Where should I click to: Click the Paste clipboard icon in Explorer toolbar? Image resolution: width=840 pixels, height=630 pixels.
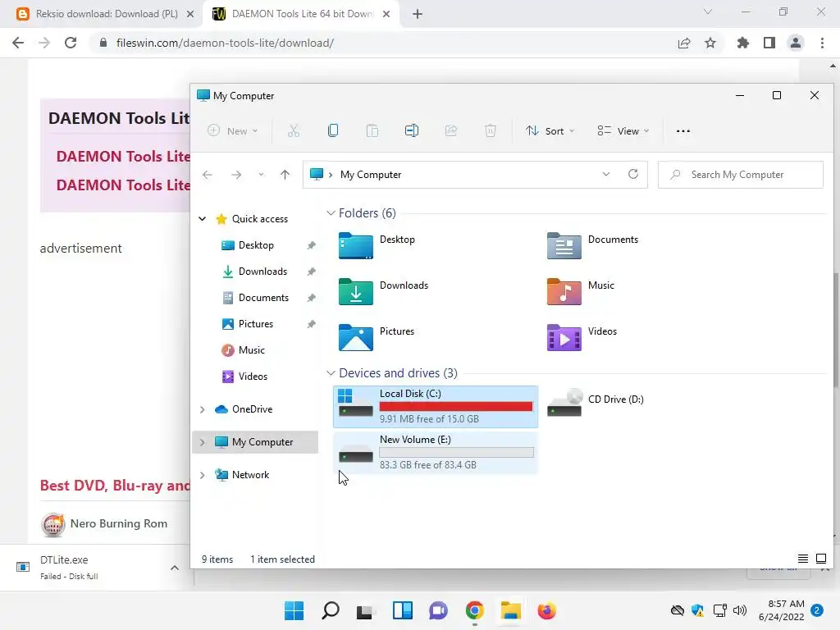click(x=372, y=130)
